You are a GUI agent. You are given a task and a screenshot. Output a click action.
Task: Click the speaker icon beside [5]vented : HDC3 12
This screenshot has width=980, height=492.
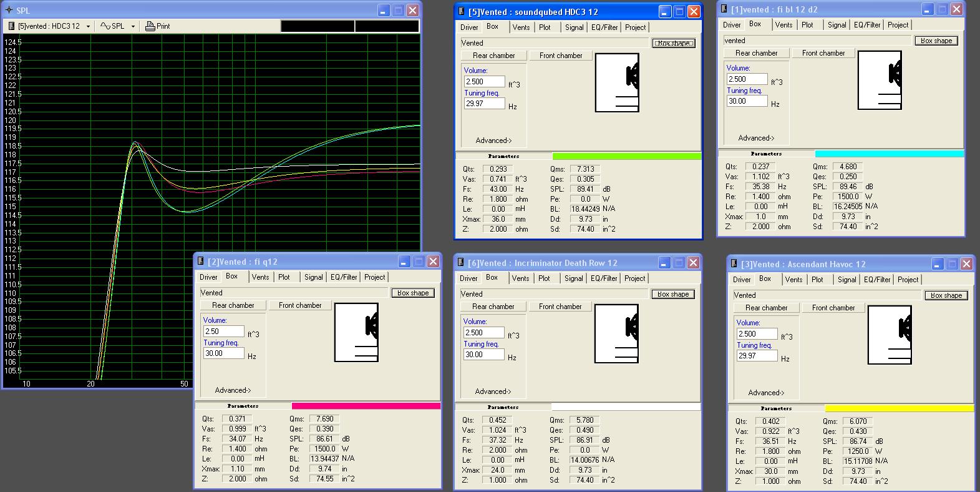point(11,26)
